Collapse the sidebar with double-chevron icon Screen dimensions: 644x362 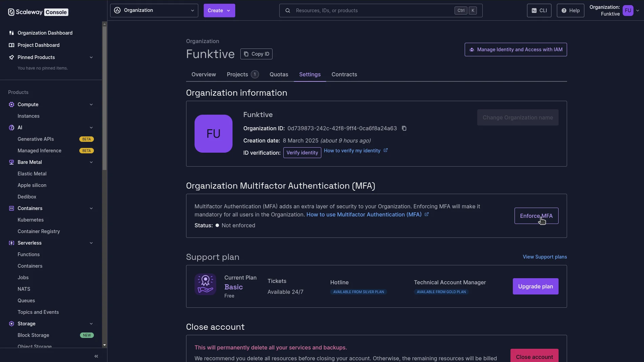[x=96, y=356]
